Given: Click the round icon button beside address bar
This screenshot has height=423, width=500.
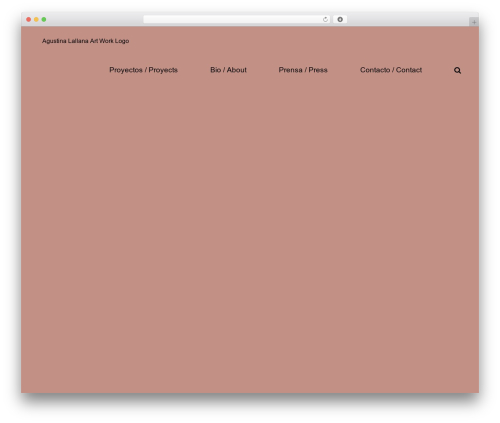Looking at the screenshot, I should (x=340, y=19).
